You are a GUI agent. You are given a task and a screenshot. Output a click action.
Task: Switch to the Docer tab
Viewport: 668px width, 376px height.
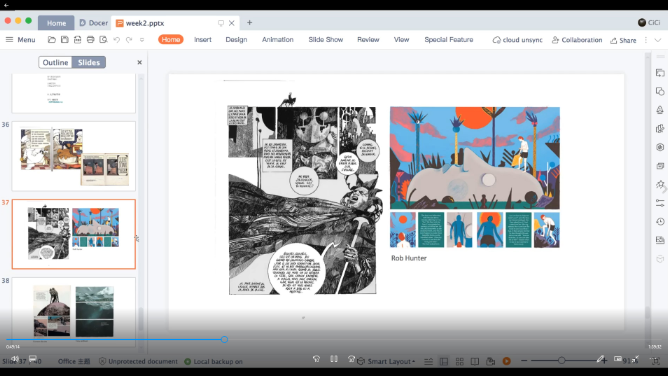pyautogui.click(x=93, y=23)
